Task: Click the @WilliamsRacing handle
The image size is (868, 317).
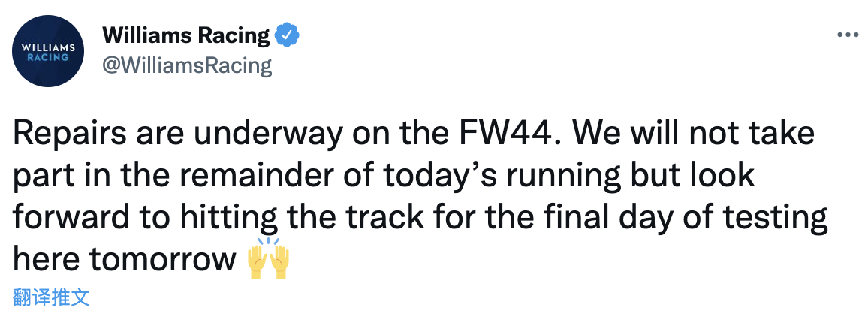Action: pos(185,65)
